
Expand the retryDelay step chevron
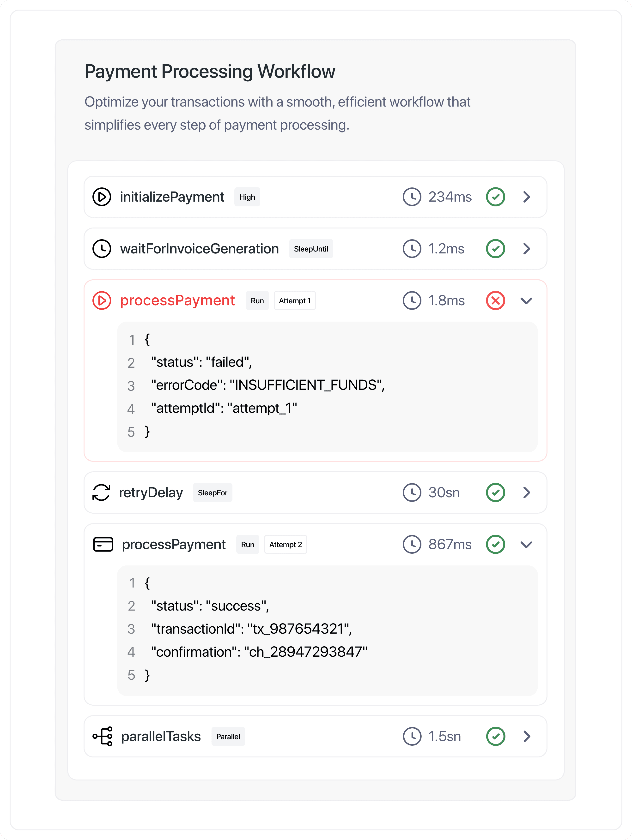tap(526, 492)
